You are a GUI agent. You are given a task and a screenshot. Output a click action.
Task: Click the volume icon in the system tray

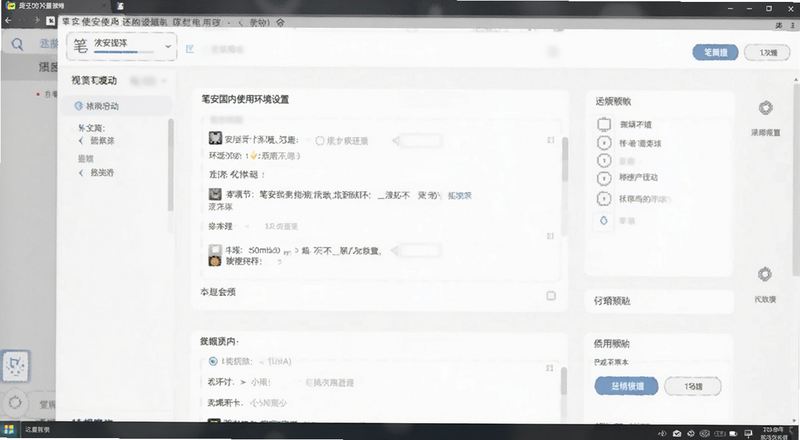point(663,434)
